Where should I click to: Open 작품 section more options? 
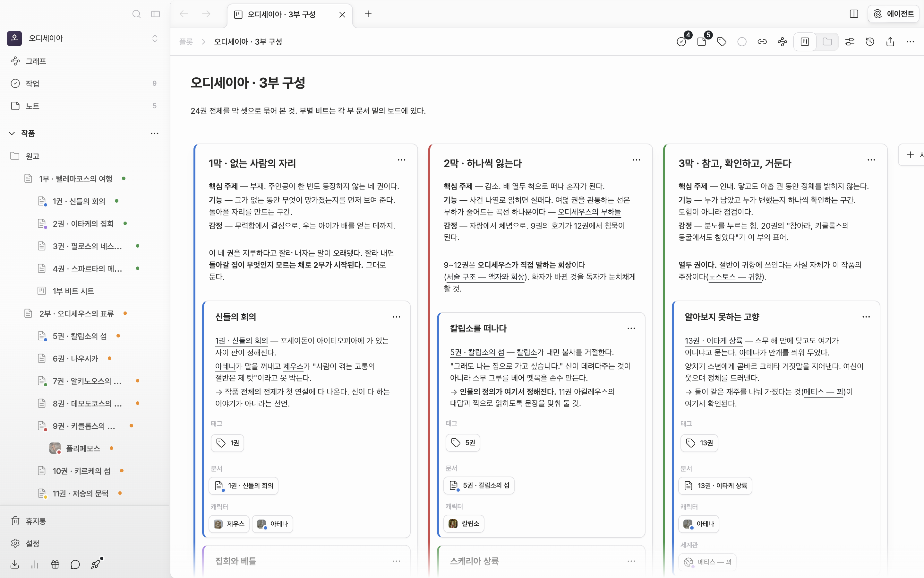pyautogui.click(x=154, y=133)
